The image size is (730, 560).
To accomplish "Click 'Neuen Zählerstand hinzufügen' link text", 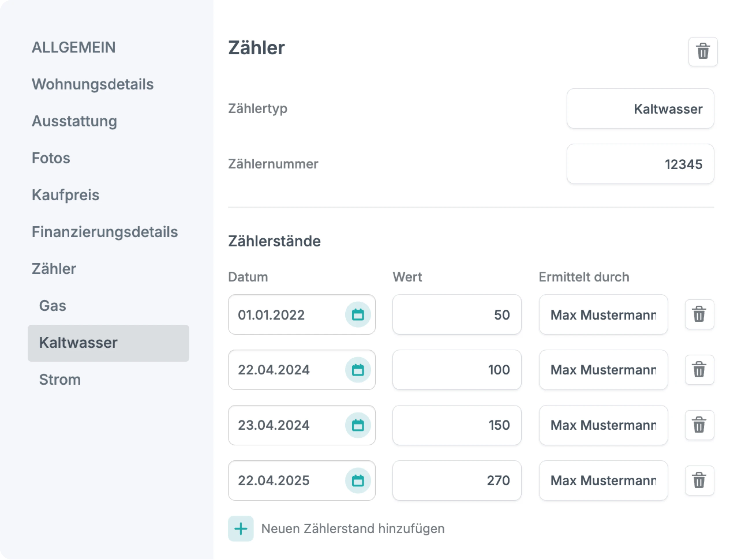I will [x=353, y=529].
